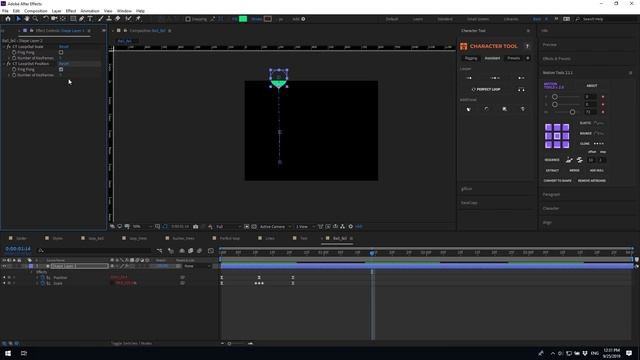Select the Rectangle shape tool

[x=73, y=19]
